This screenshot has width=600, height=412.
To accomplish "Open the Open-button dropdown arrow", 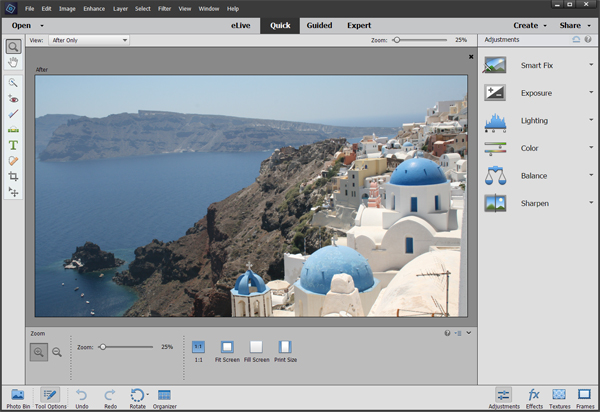I will (42, 26).
